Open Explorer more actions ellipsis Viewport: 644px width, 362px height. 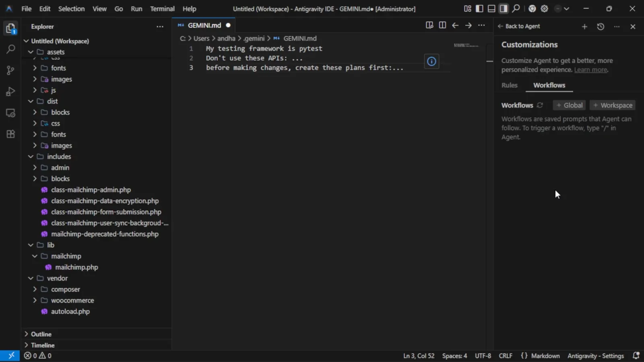[160, 27]
